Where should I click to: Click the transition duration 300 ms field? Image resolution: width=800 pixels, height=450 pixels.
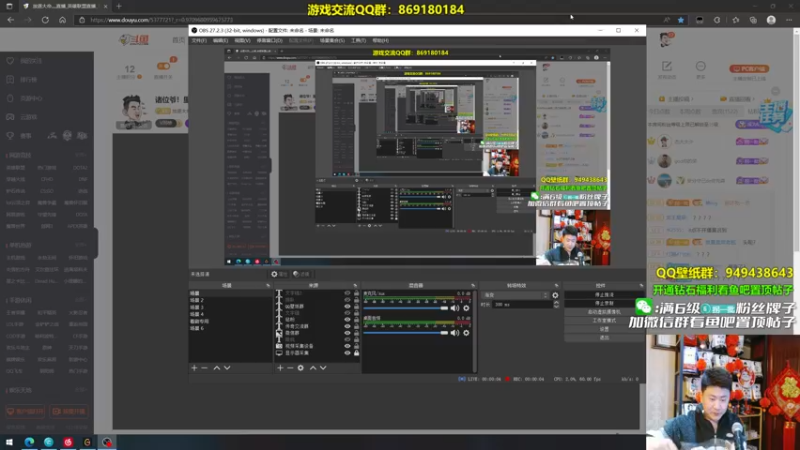[522, 304]
